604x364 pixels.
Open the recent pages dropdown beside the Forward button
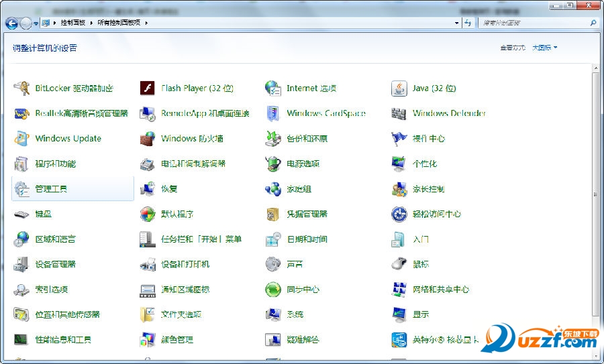(36, 23)
